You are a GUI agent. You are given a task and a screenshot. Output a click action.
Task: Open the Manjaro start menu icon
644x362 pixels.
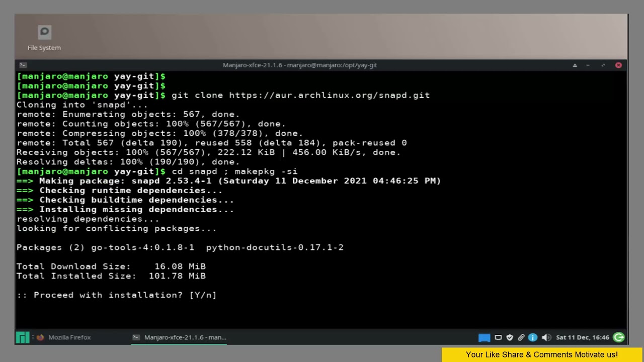pos(23,337)
